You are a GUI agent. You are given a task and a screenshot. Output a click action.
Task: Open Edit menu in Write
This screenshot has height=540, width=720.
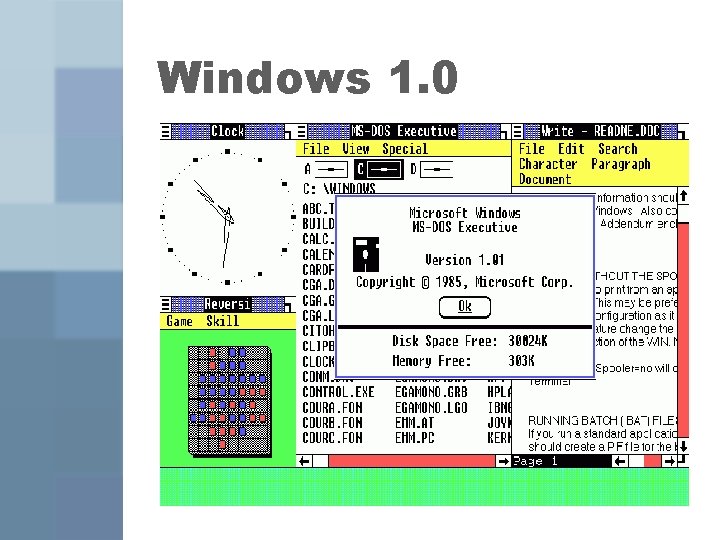(x=571, y=149)
